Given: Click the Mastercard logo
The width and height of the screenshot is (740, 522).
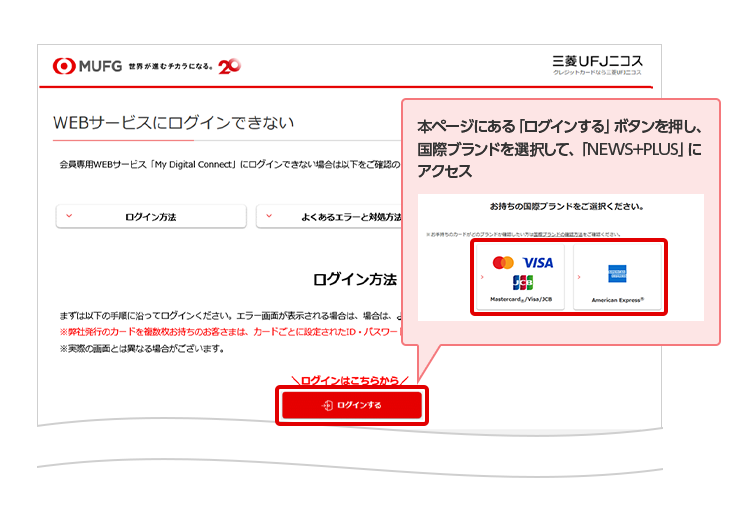Looking at the screenshot, I should click(x=503, y=262).
